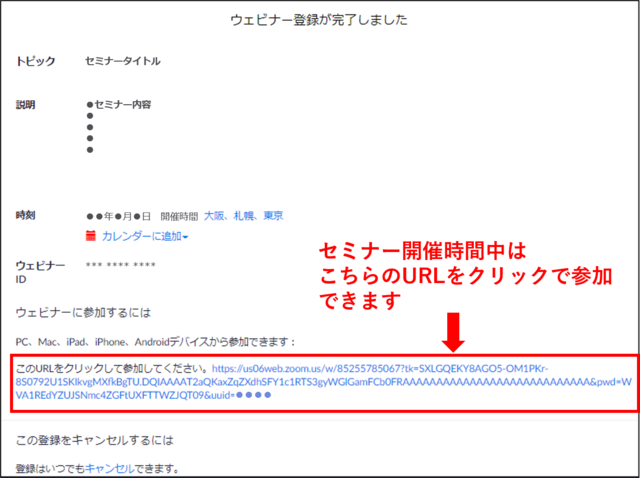Click the 開催時間 label
Image resolution: width=640 pixels, height=478 pixels.
[x=179, y=215]
